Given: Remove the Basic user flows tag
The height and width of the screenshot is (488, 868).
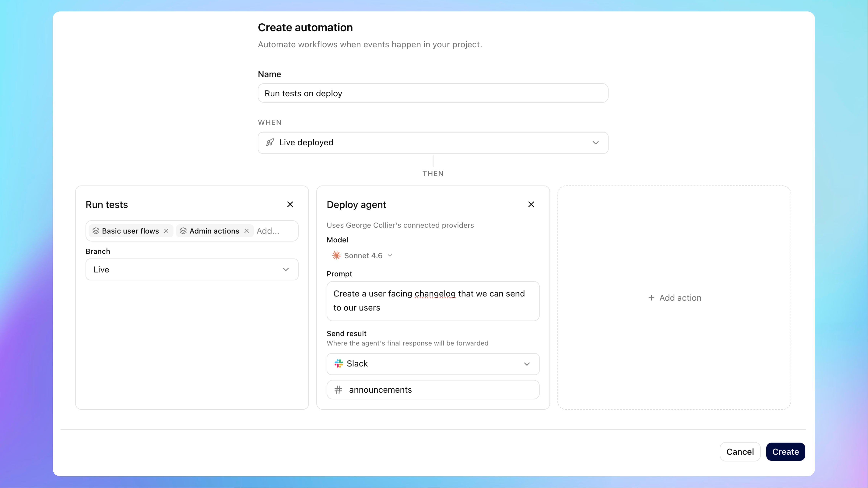Looking at the screenshot, I should pos(166,231).
